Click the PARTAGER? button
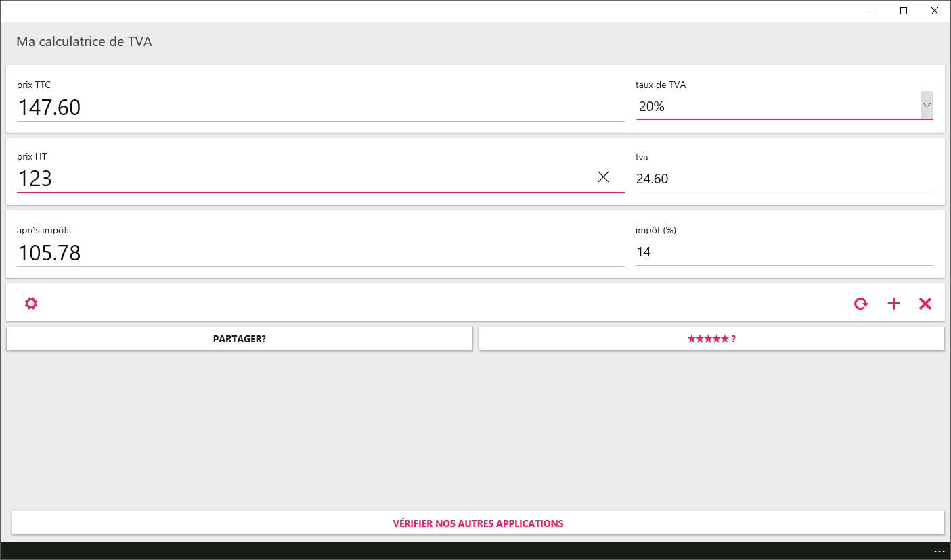This screenshot has width=951, height=560. point(240,339)
